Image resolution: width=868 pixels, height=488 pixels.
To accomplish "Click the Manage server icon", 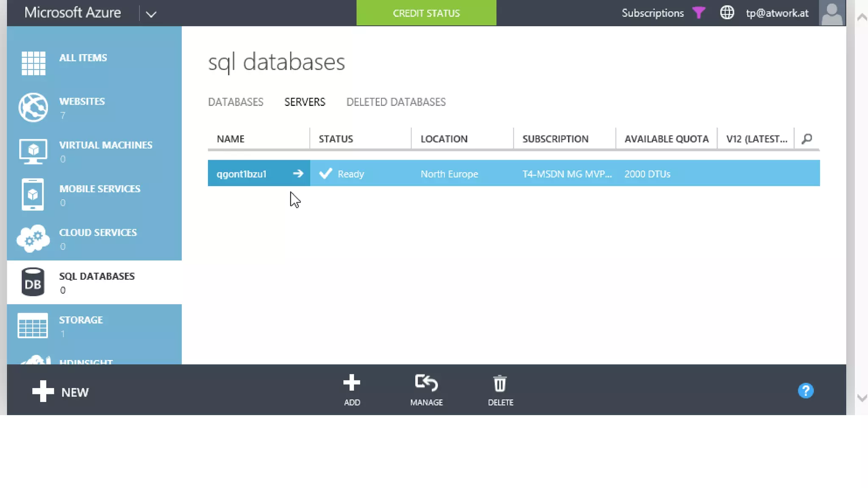I will pos(426,383).
